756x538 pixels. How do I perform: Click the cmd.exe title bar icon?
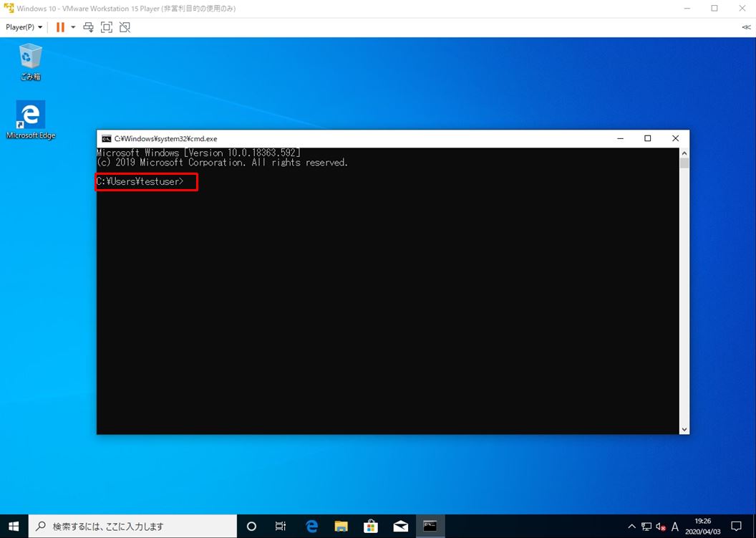106,138
